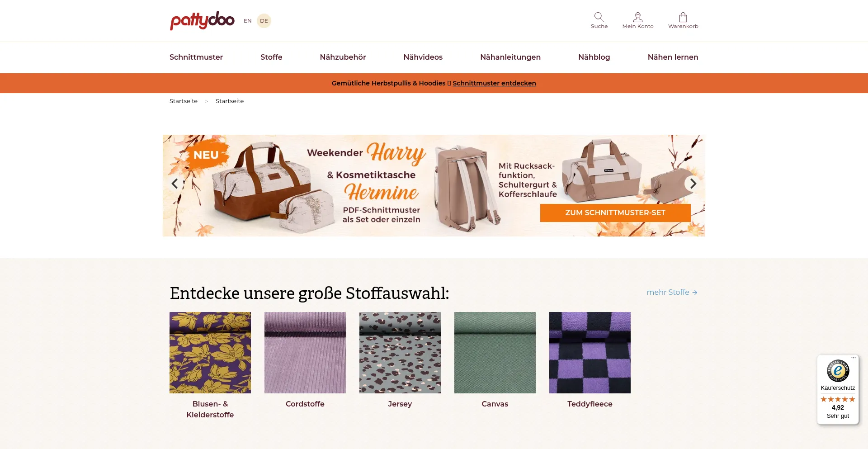Click ZUM SCHNITTMUSTER-SET button

[615, 213]
